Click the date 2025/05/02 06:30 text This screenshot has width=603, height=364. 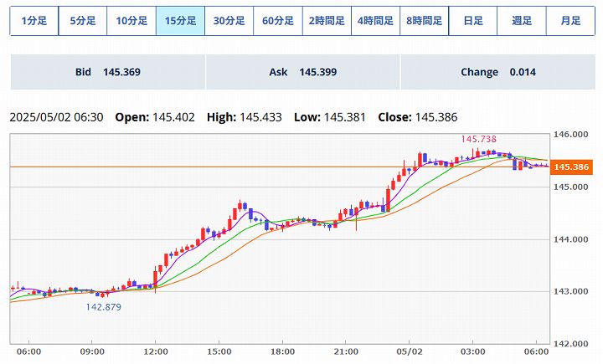[57, 117]
